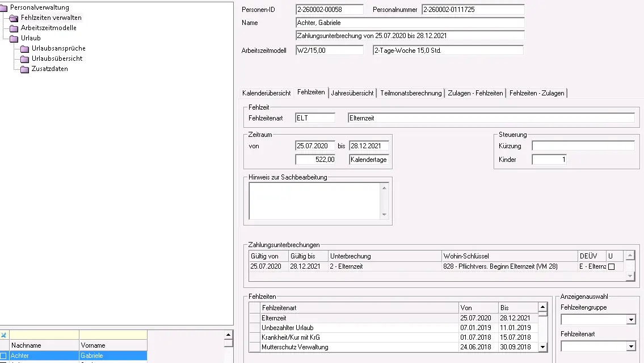This screenshot has width=644, height=363.
Task: Tick the checkbox beside employee Achter
Action: [4, 356]
